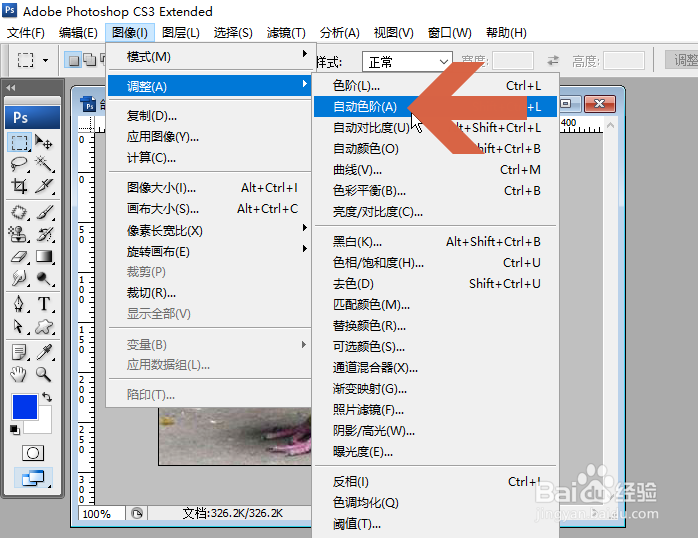
Task: Select the Dodge tool
Action: tap(44, 278)
